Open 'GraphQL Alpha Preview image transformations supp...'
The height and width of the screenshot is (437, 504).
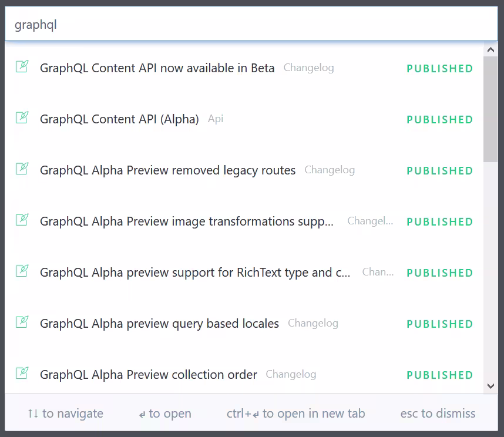pyautogui.click(x=187, y=221)
